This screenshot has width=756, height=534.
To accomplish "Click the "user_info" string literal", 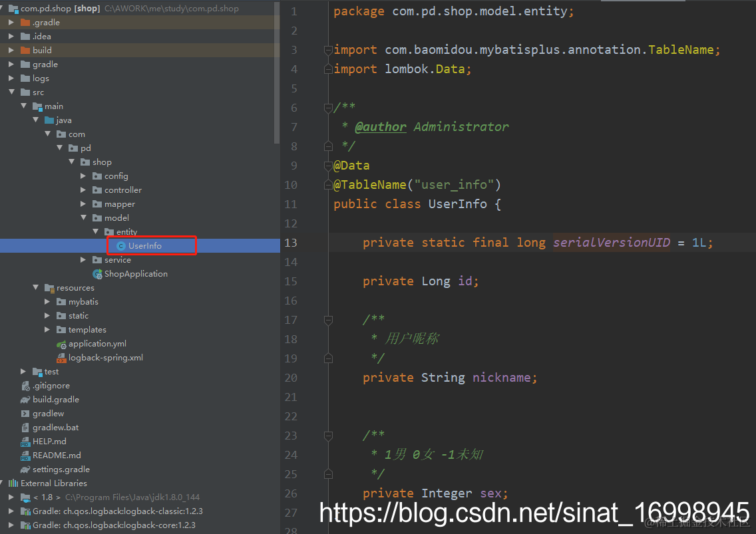I will [x=454, y=185].
